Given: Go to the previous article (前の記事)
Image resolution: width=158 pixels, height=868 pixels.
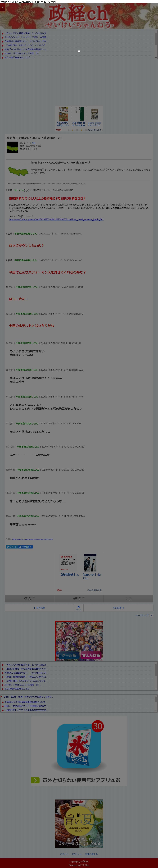Looking at the screenshot, I should click(39, 608).
